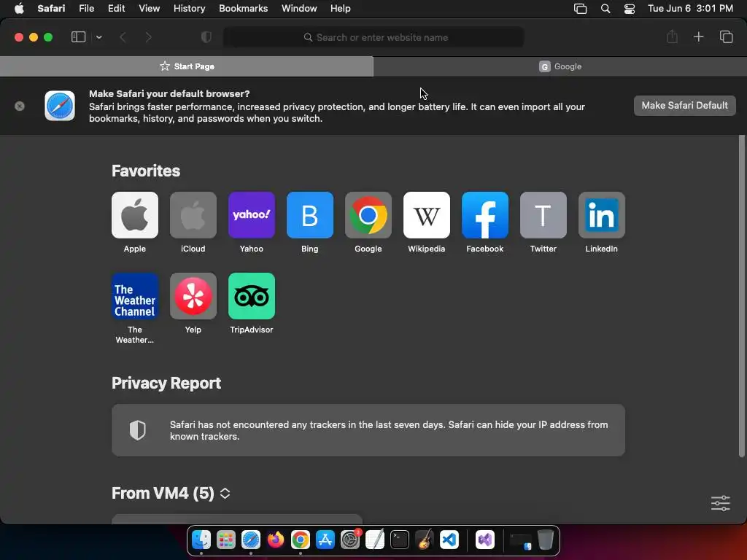The image size is (747, 560).
Task: Open The Weather Channel favorite tile
Action: [x=135, y=296]
